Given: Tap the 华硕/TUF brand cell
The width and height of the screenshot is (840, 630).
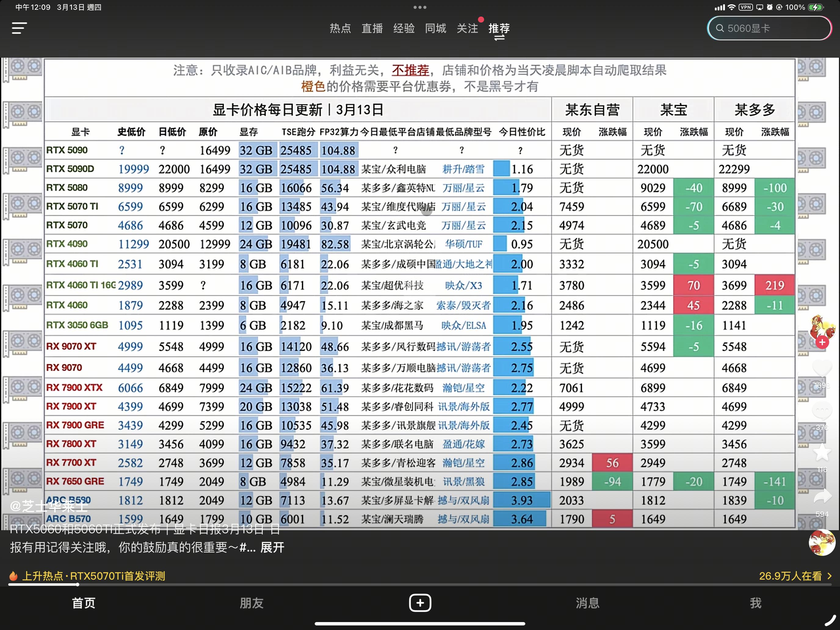Looking at the screenshot, I should [464, 244].
